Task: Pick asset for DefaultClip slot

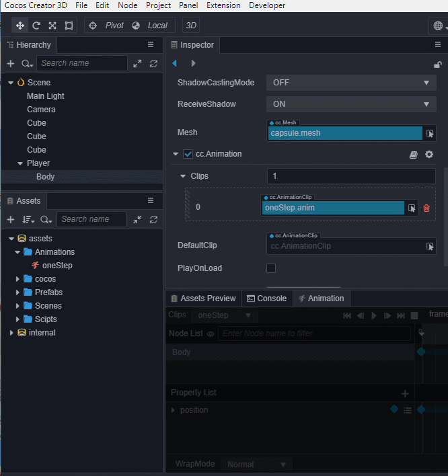Action: coord(430,246)
